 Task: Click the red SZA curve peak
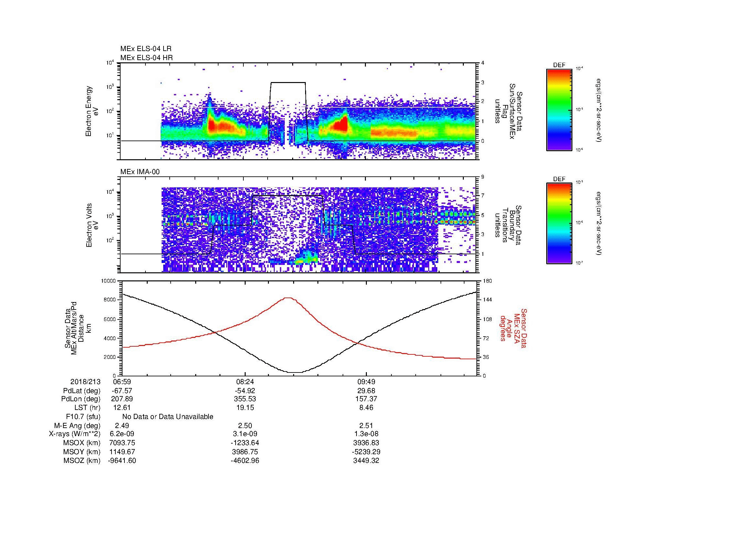pyautogui.click(x=288, y=298)
